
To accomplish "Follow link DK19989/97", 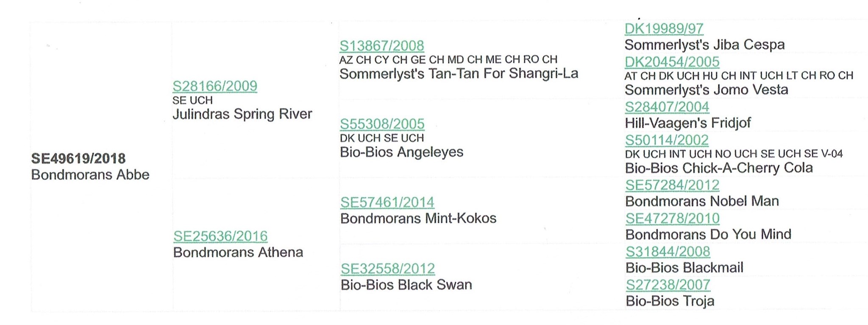I will [x=664, y=29].
